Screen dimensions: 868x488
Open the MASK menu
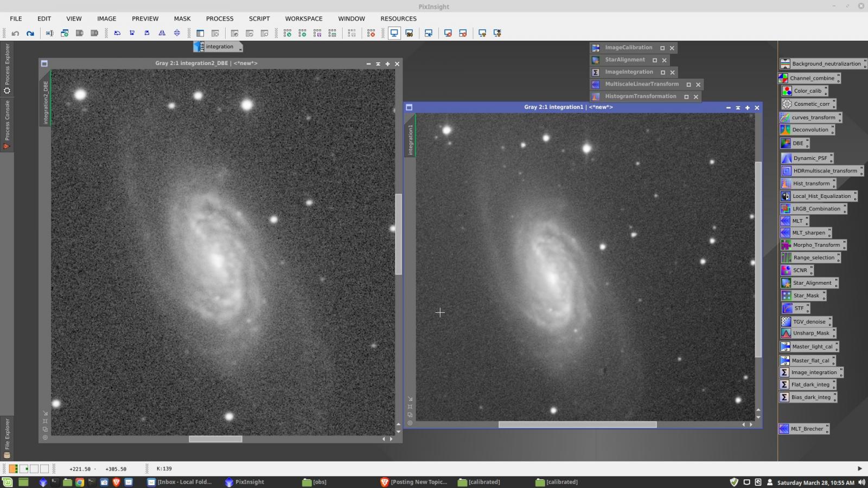coord(182,18)
